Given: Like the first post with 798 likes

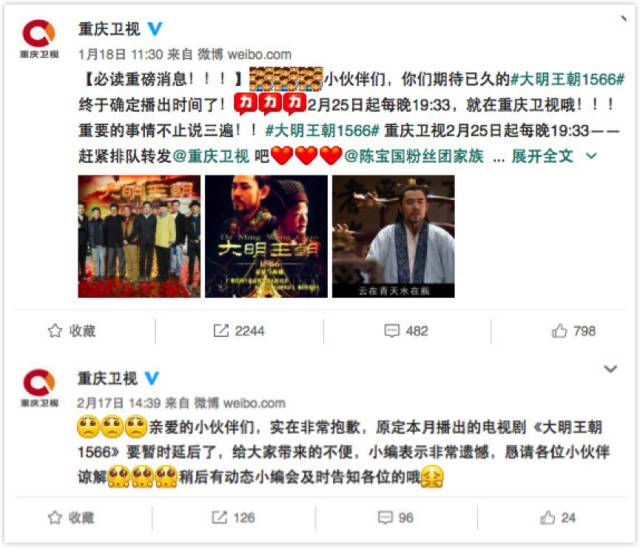Looking at the screenshot, I should [x=573, y=331].
